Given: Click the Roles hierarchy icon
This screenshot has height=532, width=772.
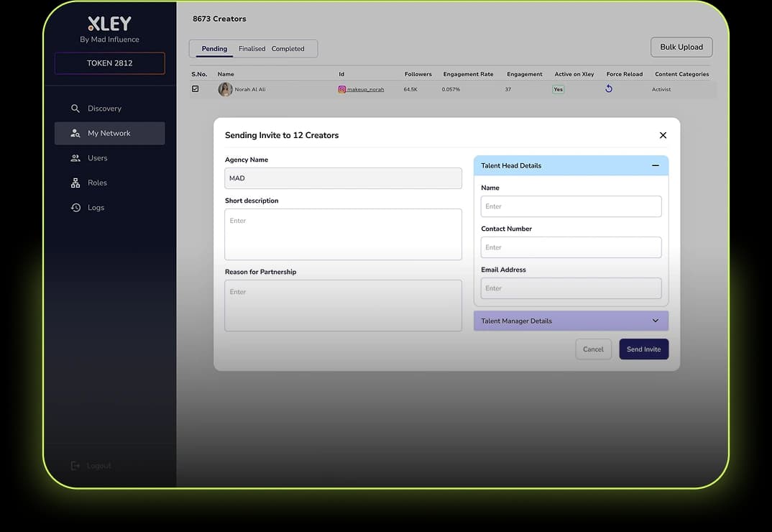Looking at the screenshot, I should pyautogui.click(x=75, y=183).
